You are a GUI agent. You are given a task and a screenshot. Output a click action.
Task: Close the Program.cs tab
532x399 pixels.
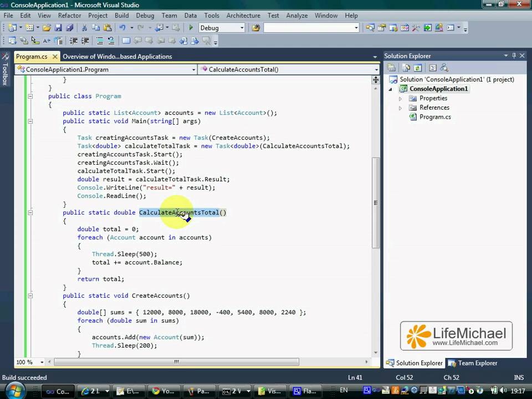tap(55, 57)
